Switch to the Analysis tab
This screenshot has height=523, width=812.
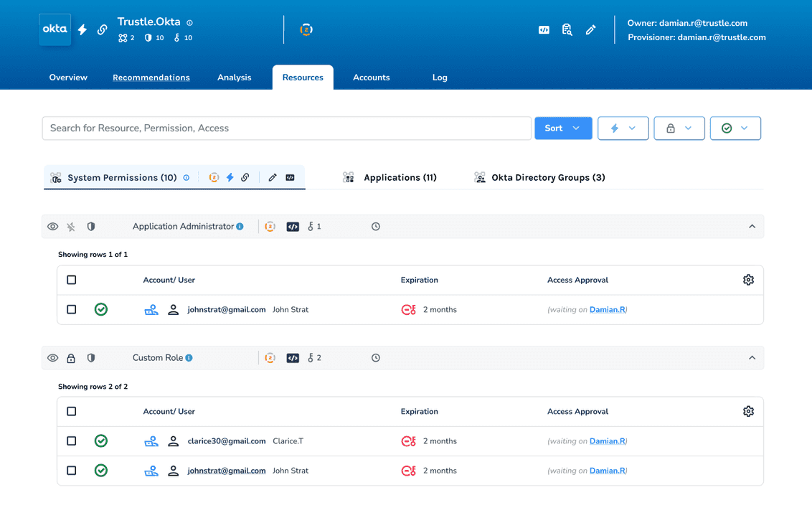click(x=234, y=77)
